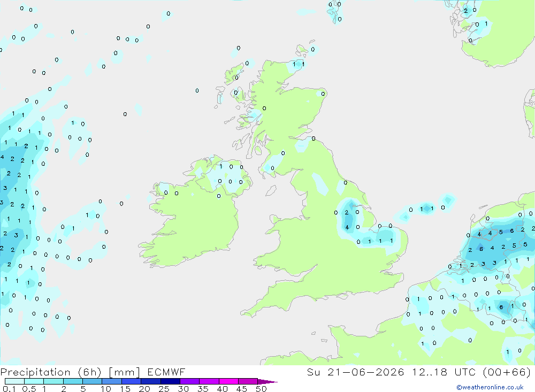Click the legend label '50'
Image resolution: width=535 pixels, height=392 pixels.
click(x=261, y=389)
